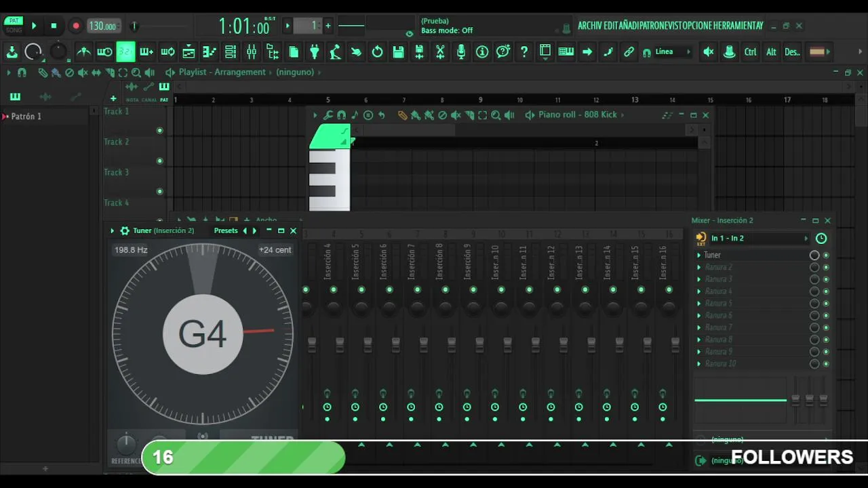Viewport: 868px width, 488px height.
Task: Open the EDIT menu
Action: point(611,26)
